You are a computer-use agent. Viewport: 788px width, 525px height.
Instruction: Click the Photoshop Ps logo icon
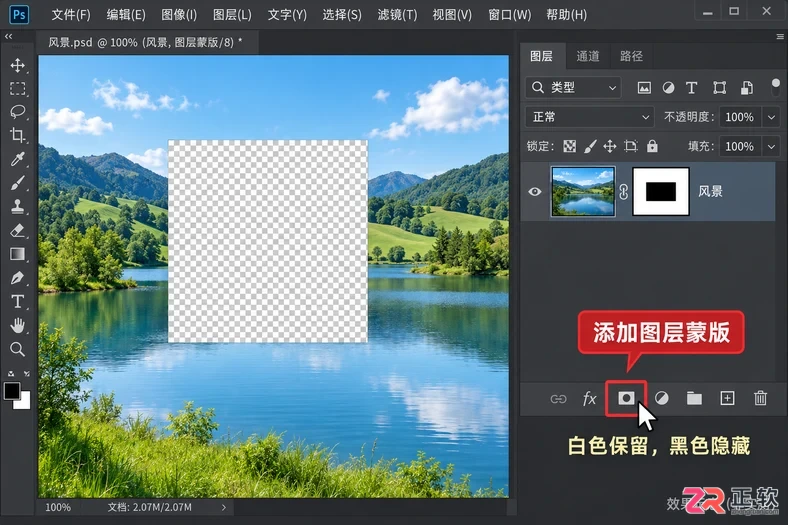(19, 14)
